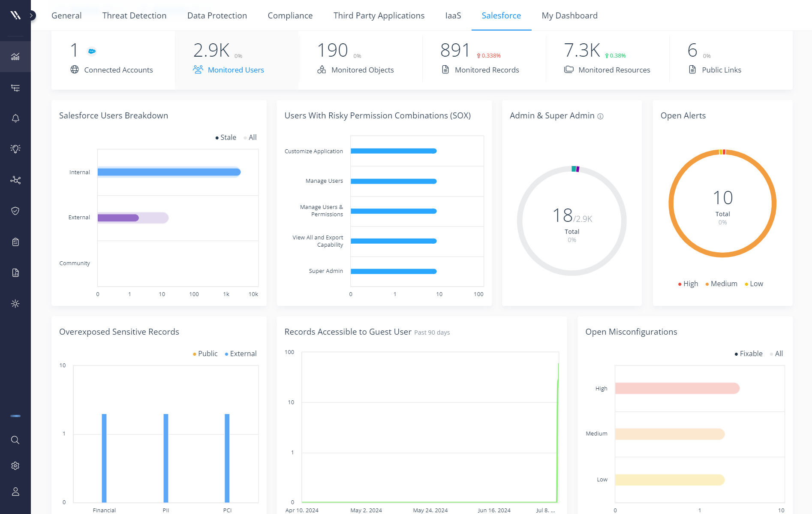Click the PII blue bar
The width and height of the screenshot is (812, 514).
tap(166, 458)
